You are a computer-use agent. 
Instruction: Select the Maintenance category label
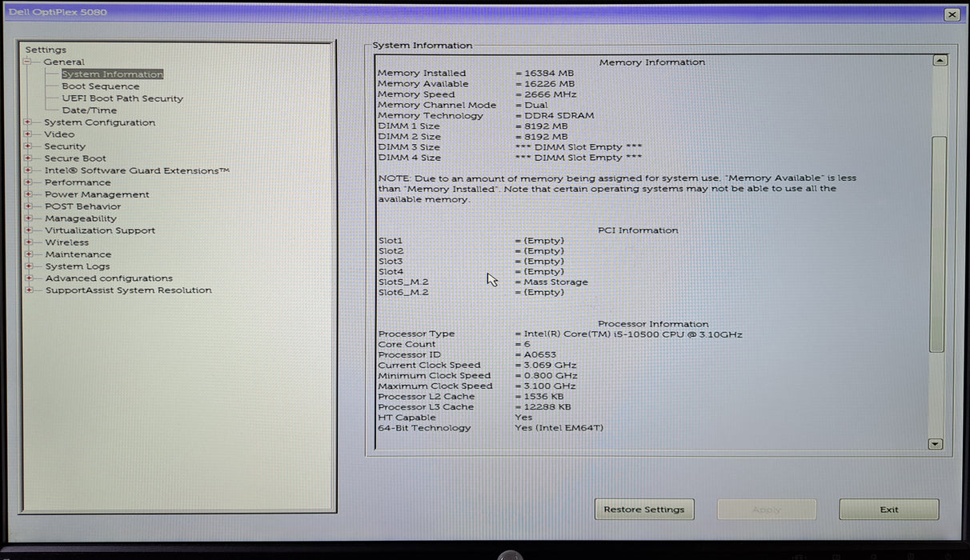coord(78,254)
